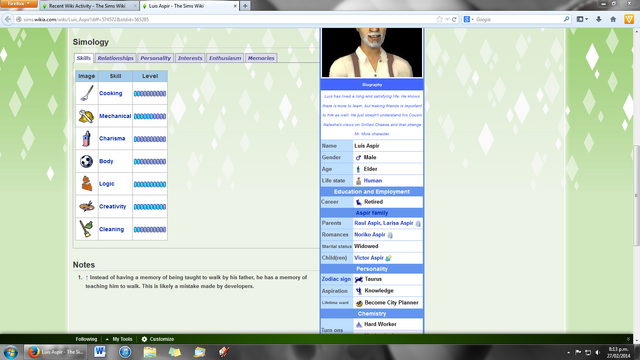Switch to Recent Wiki Activity browser tab

[x=89, y=6]
